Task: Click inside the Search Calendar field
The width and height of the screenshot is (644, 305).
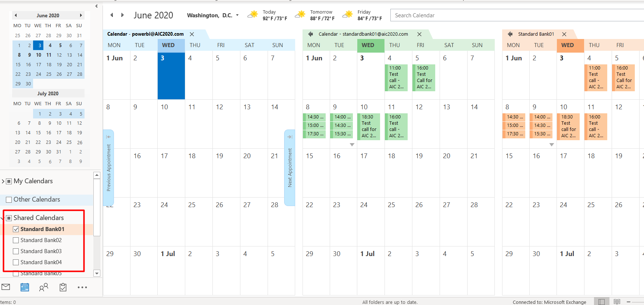Action: click(517, 15)
